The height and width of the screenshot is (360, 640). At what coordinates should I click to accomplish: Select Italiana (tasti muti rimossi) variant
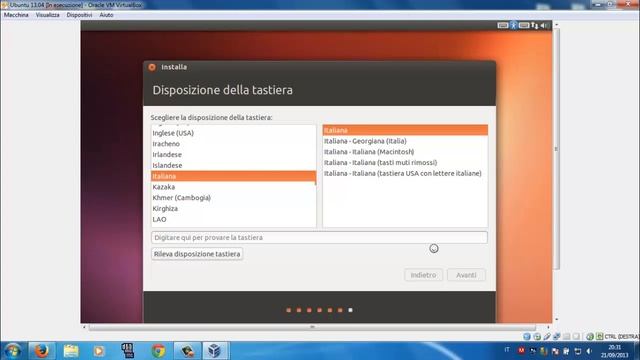tap(405, 162)
